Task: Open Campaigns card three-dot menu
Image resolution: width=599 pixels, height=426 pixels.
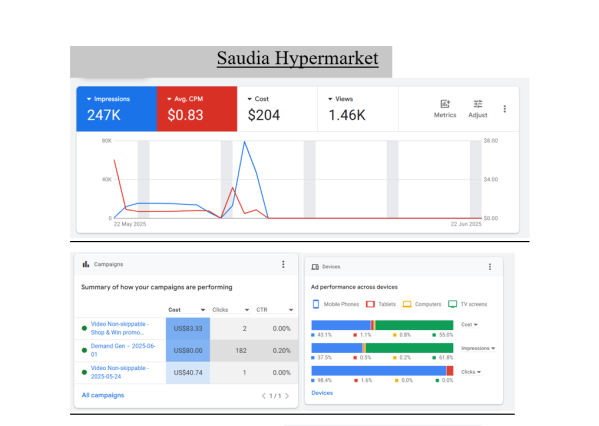Action: [x=283, y=264]
